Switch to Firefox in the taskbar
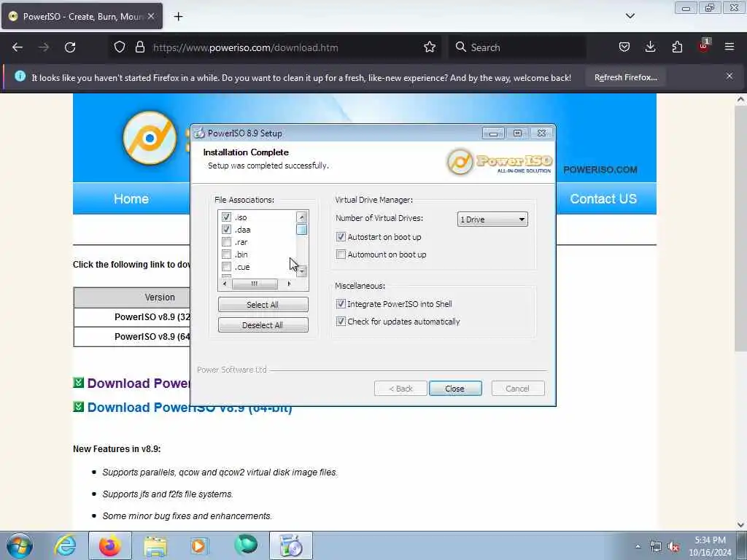The width and height of the screenshot is (747, 560). point(109,545)
